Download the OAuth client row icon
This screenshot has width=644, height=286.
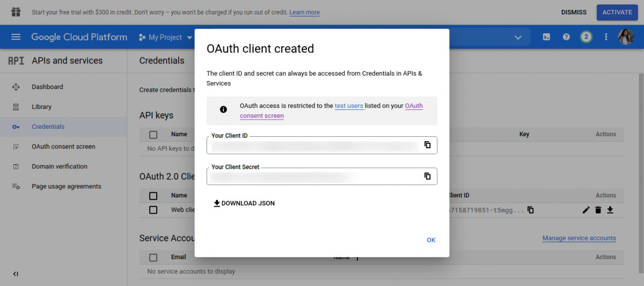[610, 210]
